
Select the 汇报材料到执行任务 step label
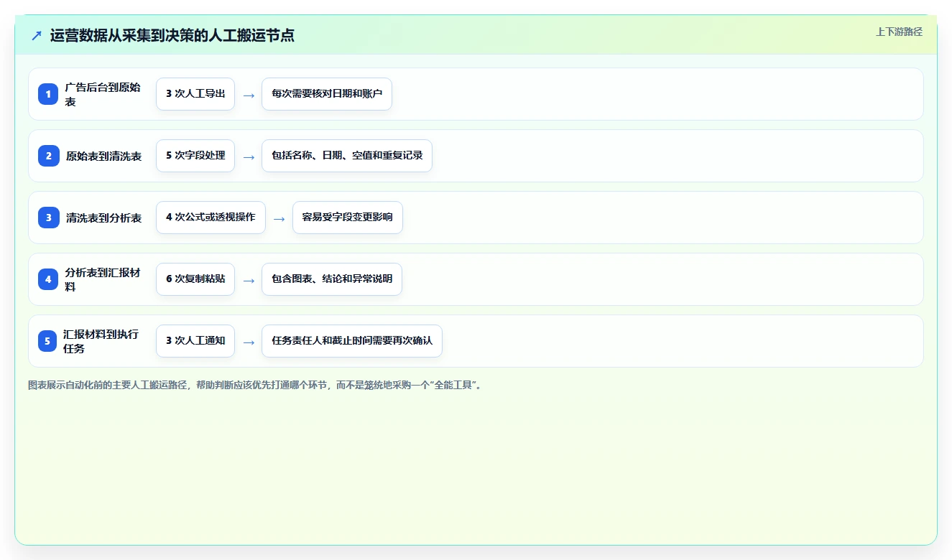[101, 341]
